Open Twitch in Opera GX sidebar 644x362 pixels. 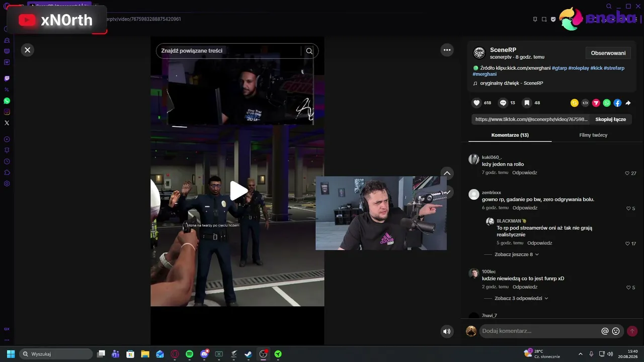pyautogui.click(x=7, y=78)
